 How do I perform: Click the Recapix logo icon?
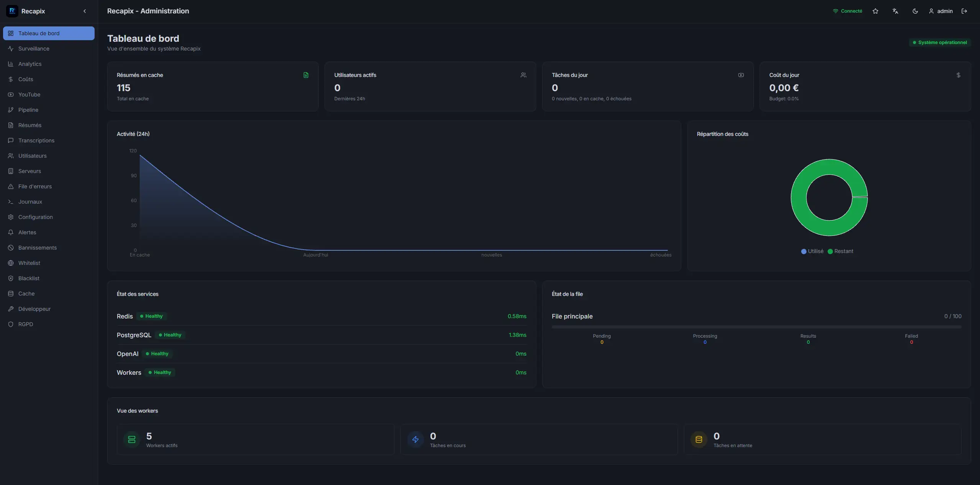click(12, 11)
